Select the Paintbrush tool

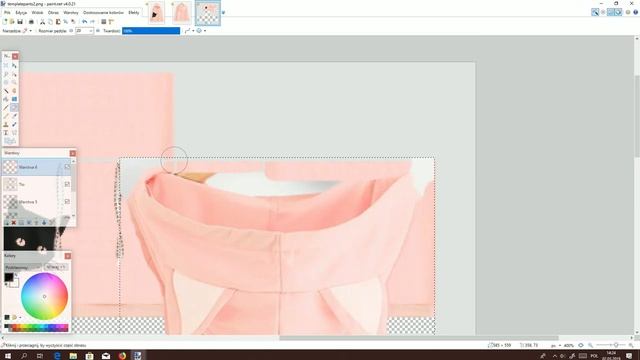click(6, 107)
